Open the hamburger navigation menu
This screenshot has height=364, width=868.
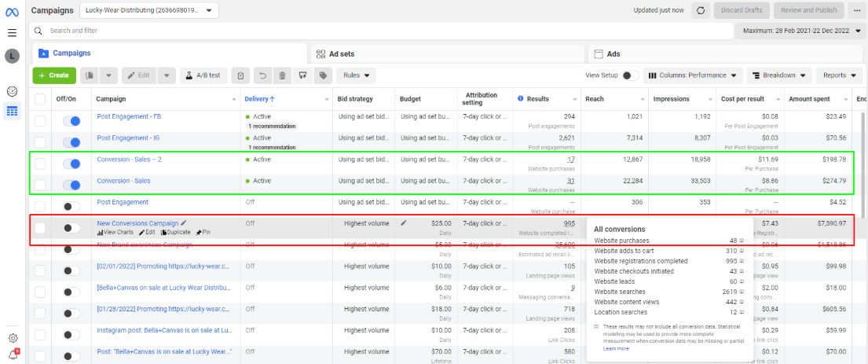coord(12,33)
